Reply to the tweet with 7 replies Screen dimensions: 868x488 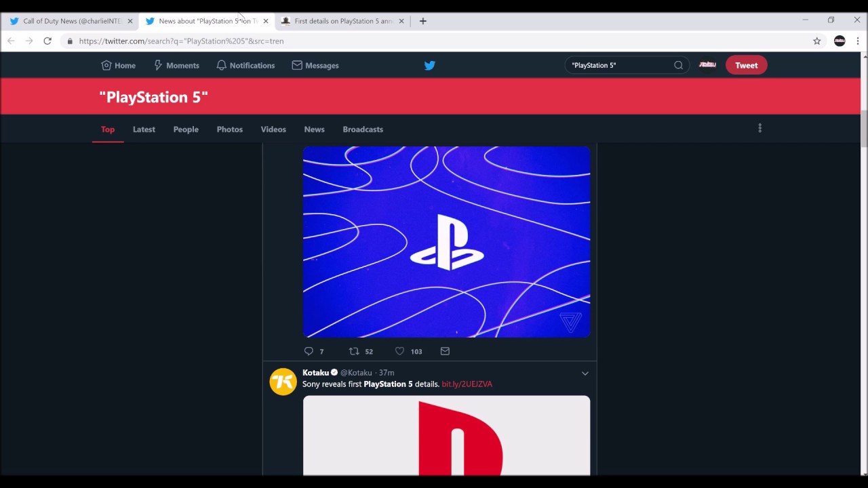point(309,351)
